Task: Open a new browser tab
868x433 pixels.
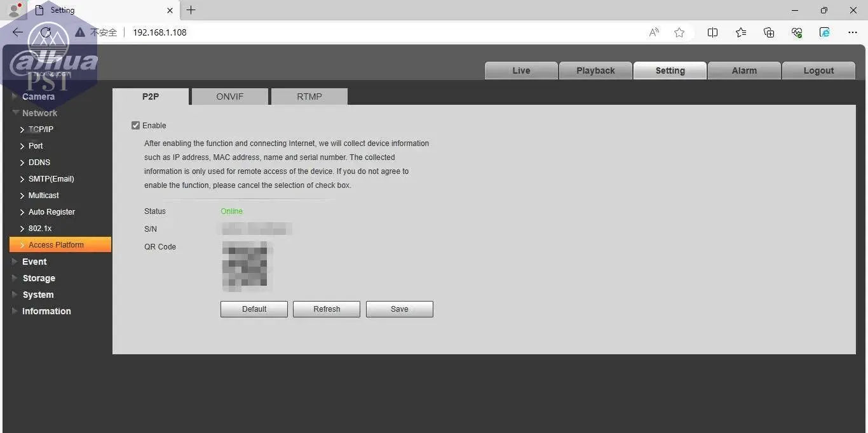Action: (191, 10)
